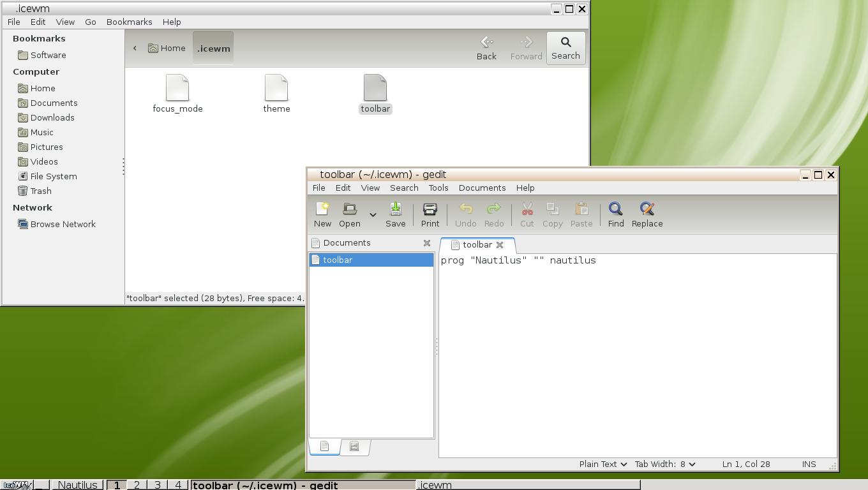Viewport: 868px width, 490px height.
Task: Click Browse Network in the file manager sidebar
Action: point(63,224)
